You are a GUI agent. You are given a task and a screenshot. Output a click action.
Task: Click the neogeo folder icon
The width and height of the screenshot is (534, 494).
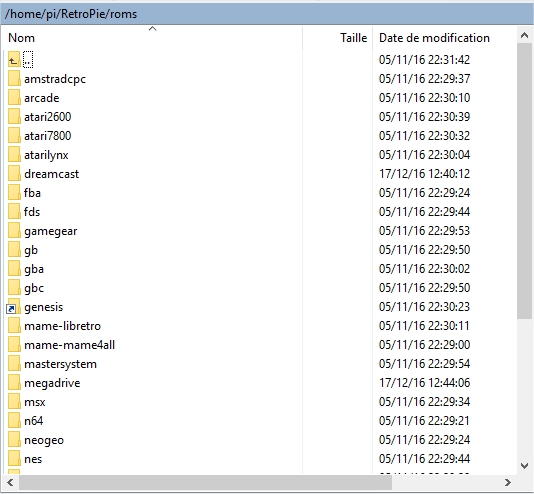click(14, 440)
